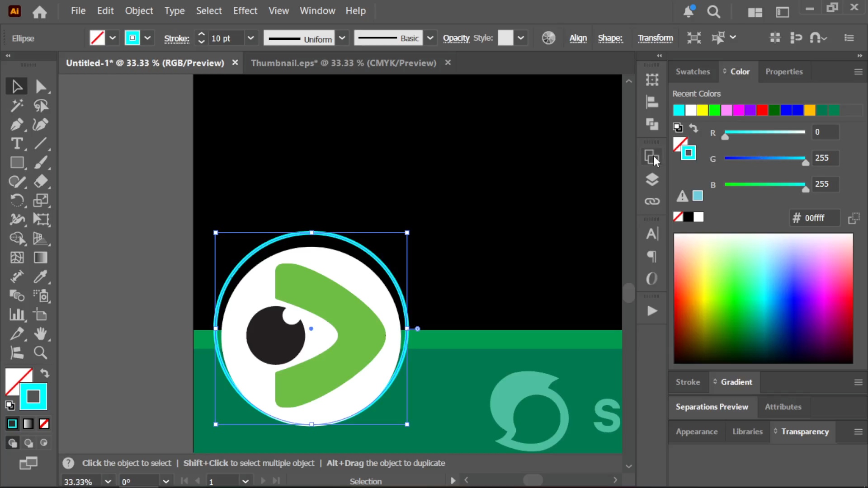The width and height of the screenshot is (868, 488).
Task: Pick a color from the spectrum
Action: [763, 298]
